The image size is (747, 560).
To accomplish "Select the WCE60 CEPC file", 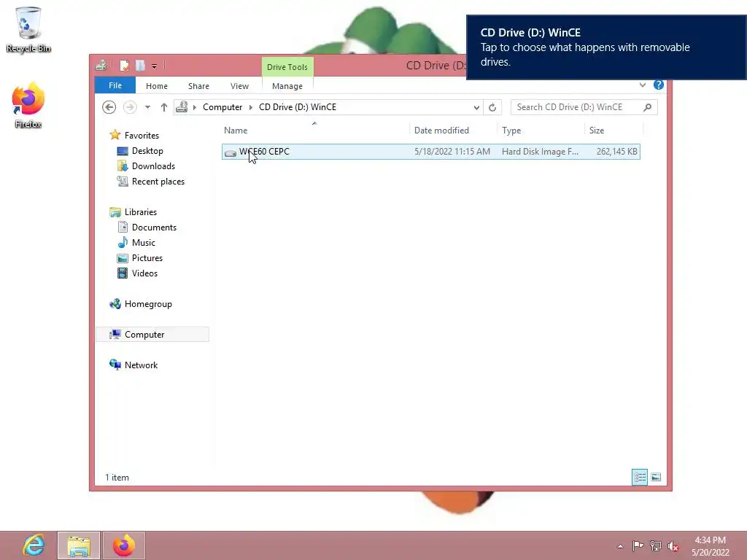I will coord(430,152).
